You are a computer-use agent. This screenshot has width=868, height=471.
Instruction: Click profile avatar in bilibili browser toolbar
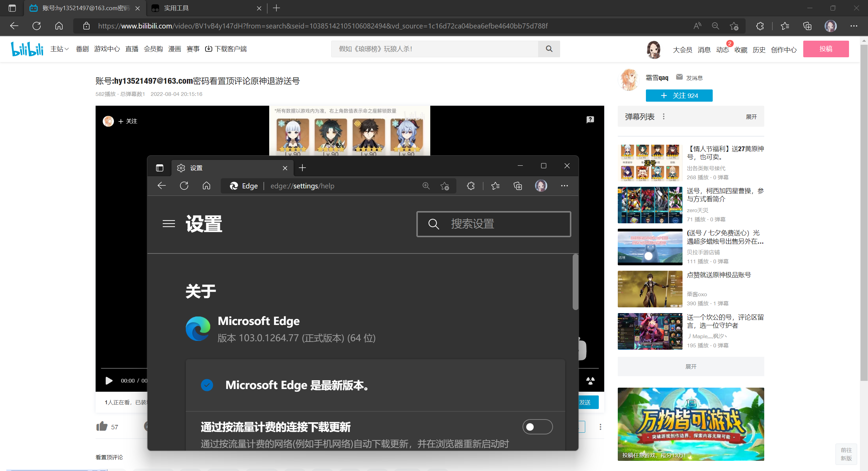pos(830,26)
